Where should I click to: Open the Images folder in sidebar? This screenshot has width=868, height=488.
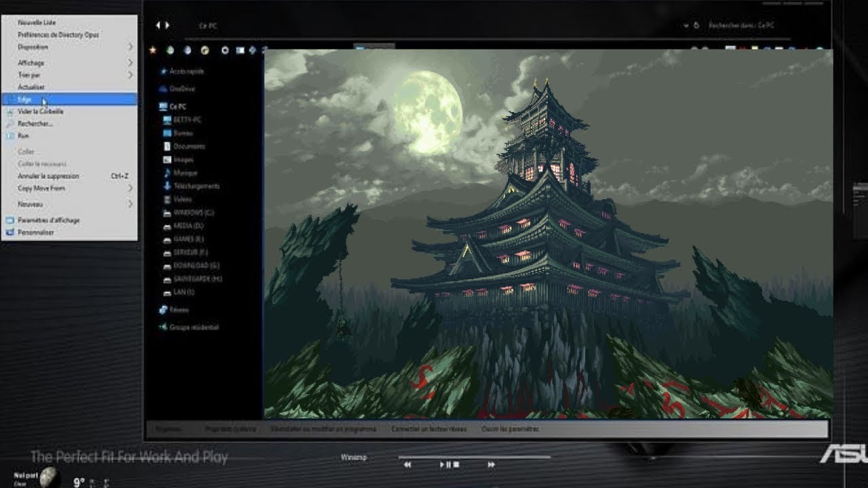(183, 160)
